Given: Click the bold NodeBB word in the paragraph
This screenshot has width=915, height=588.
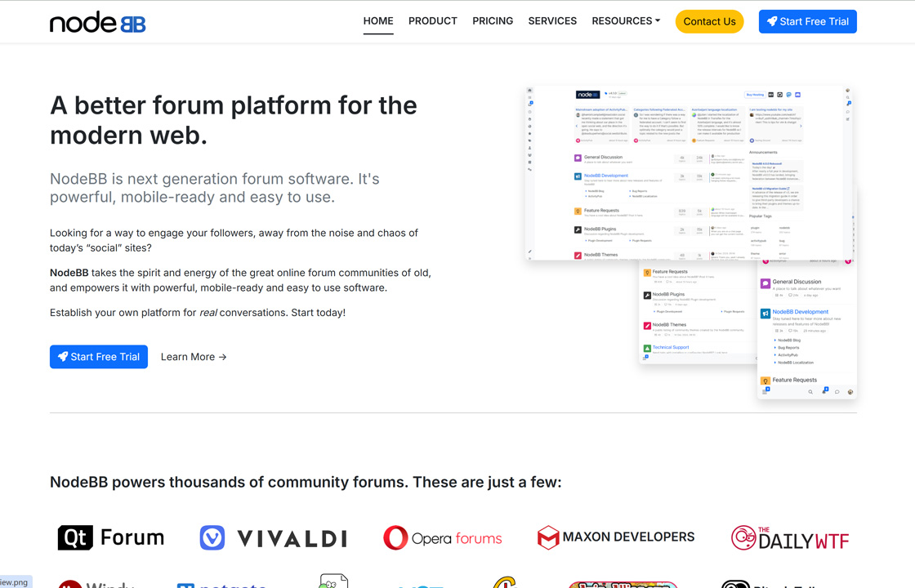Looking at the screenshot, I should click(69, 273).
